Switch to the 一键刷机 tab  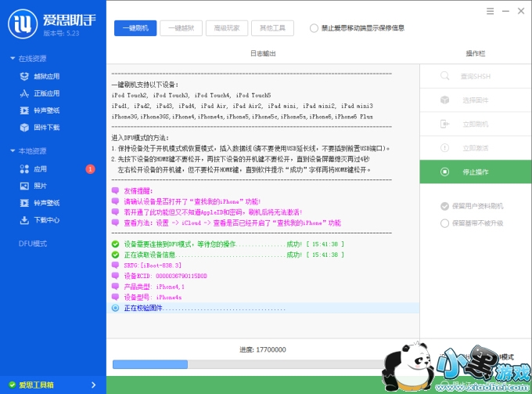(x=135, y=28)
